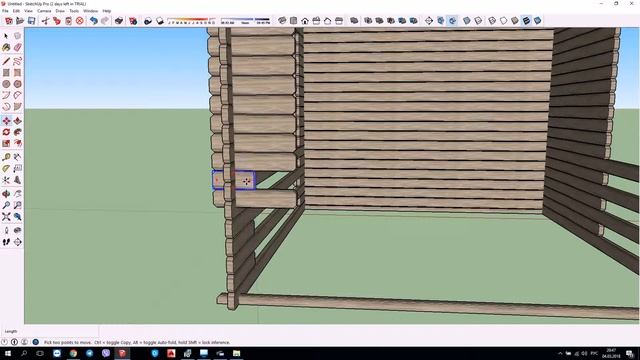Click the Undo arrow button
Screen dimensions: 640x360
point(93,21)
